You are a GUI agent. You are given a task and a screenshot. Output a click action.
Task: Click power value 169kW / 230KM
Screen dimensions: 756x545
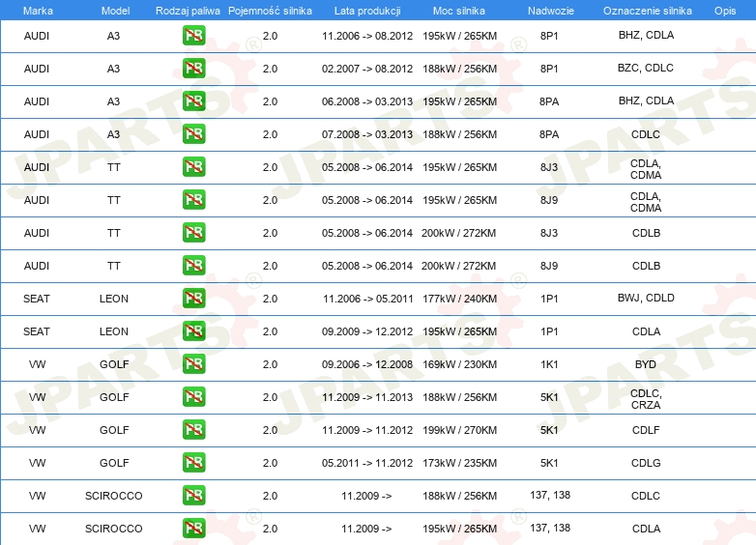(x=459, y=364)
